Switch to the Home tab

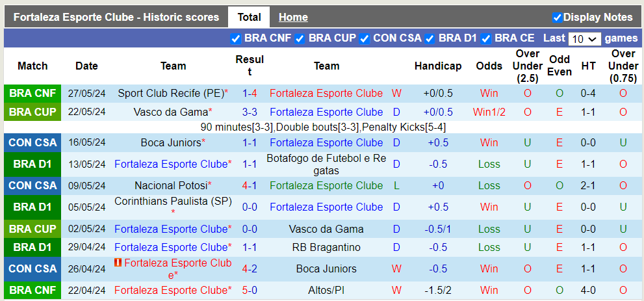293,18
